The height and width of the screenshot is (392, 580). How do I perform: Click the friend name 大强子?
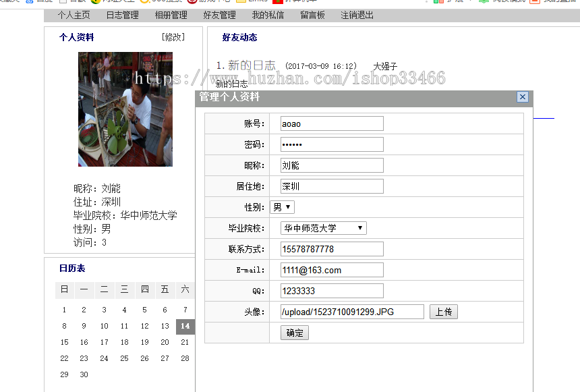[x=385, y=66]
